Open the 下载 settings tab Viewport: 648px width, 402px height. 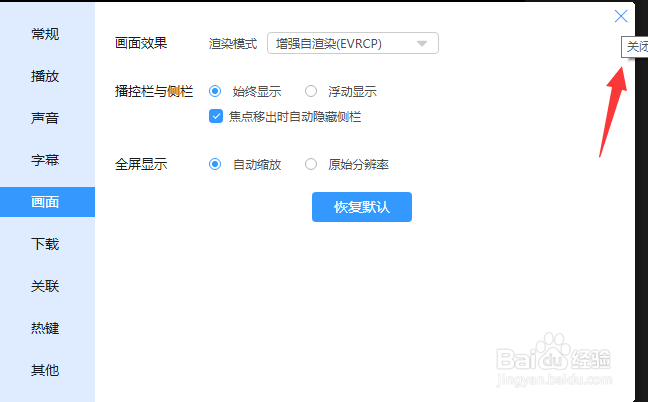(x=45, y=244)
